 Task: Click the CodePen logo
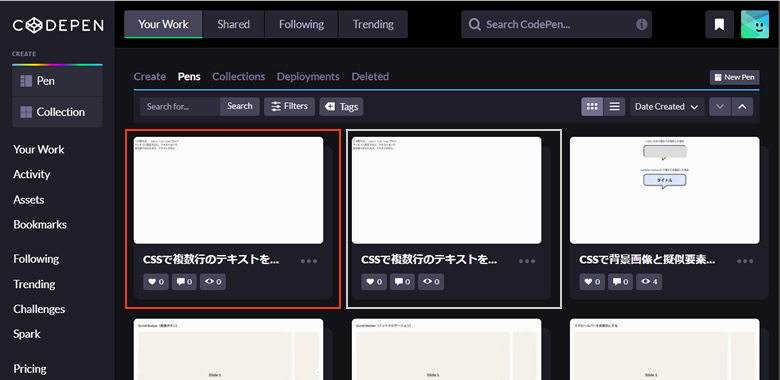tap(58, 25)
